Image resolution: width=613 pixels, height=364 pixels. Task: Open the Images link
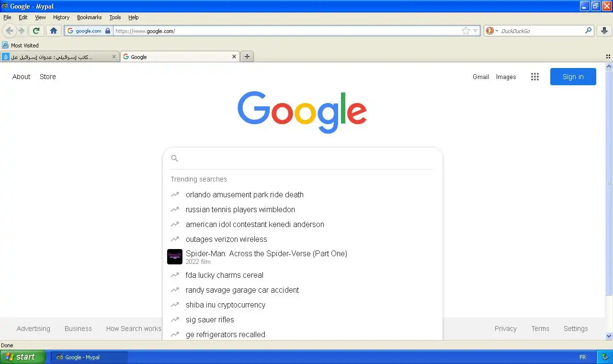point(506,77)
